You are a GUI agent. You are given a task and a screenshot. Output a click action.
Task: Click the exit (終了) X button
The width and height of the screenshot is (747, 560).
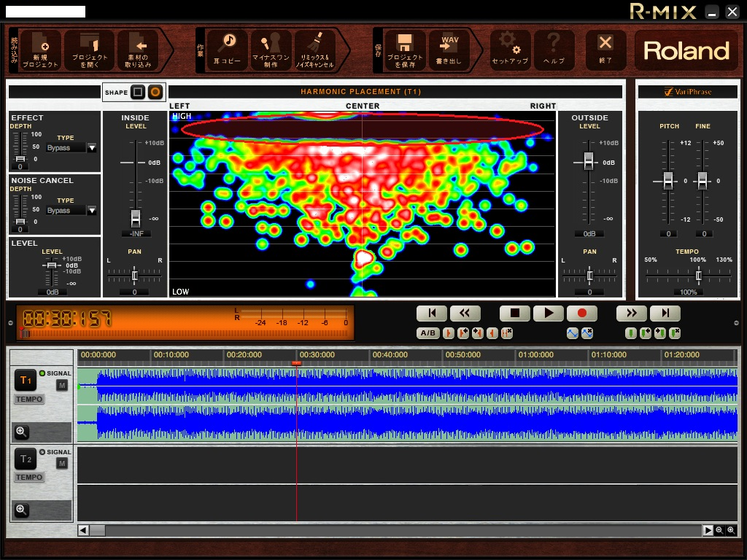click(x=605, y=50)
